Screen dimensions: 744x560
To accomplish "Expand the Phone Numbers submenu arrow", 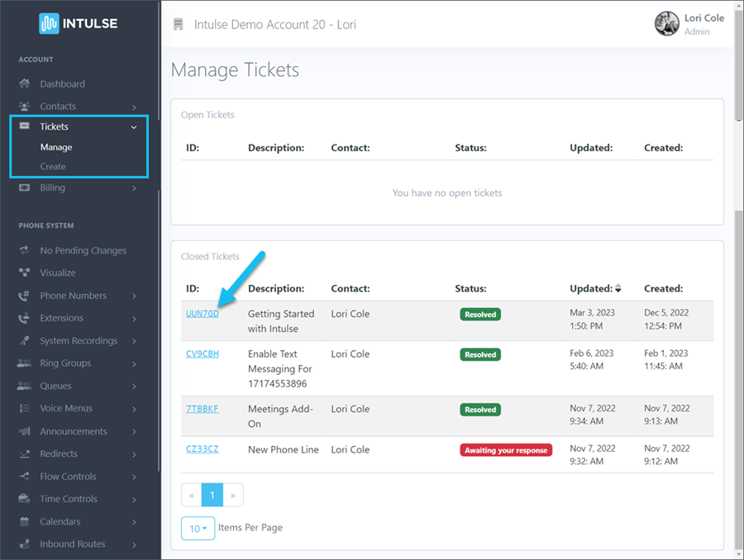I will point(134,296).
